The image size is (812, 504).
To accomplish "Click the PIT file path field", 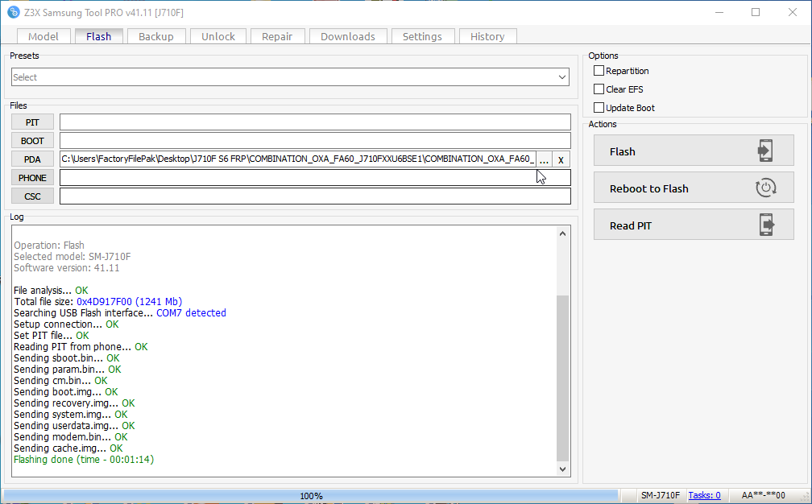I will (315, 122).
